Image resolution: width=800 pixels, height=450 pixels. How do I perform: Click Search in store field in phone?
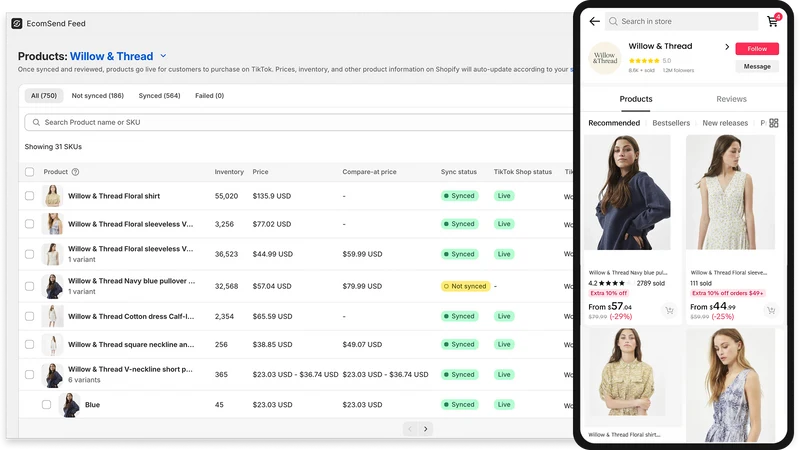(681, 21)
